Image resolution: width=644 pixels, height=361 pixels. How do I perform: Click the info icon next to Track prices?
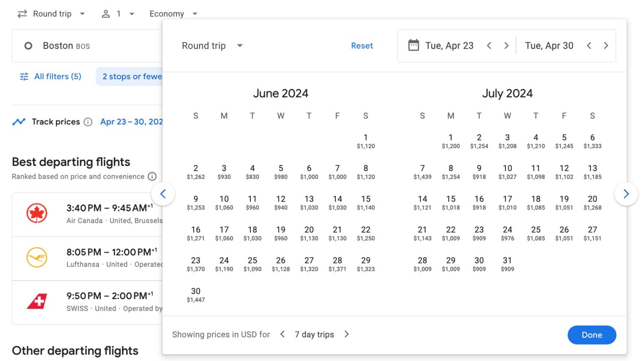[88, 122]
